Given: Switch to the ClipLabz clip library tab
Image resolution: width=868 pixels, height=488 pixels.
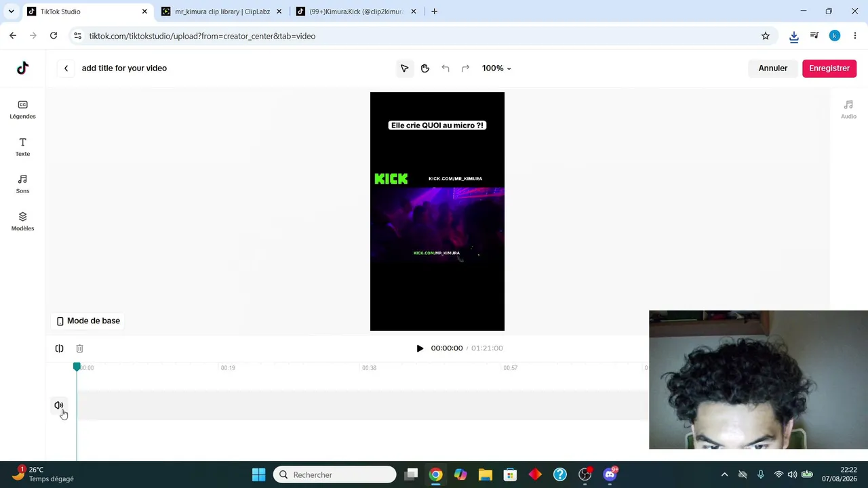Looking at the screenshot, I should click(x=222, y=12).
